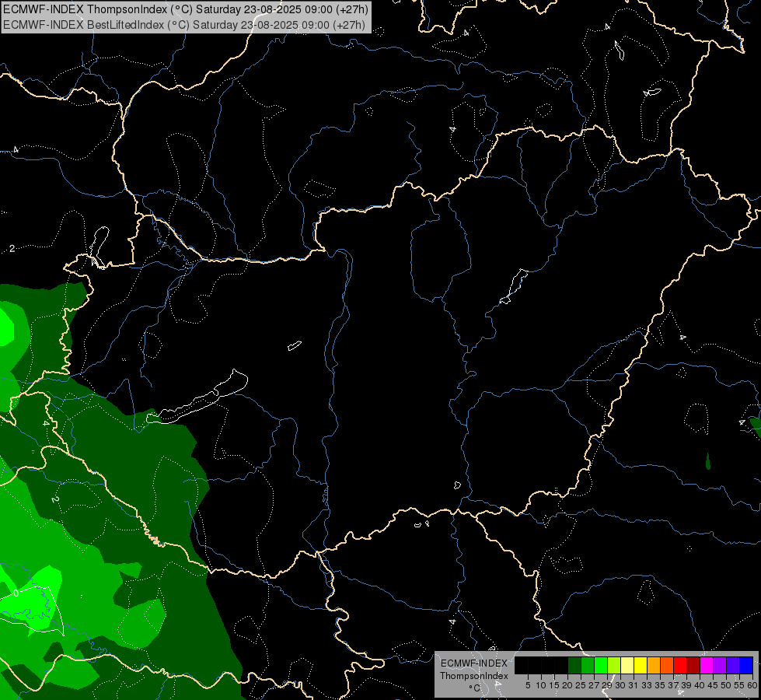Click the magenta 40-45 legend swatch
Viewport: 761px width, 700px height.
(707, 665)
